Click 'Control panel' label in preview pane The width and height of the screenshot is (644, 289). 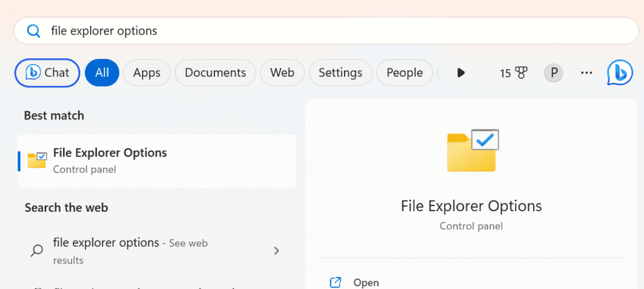[x=471, y=226]
